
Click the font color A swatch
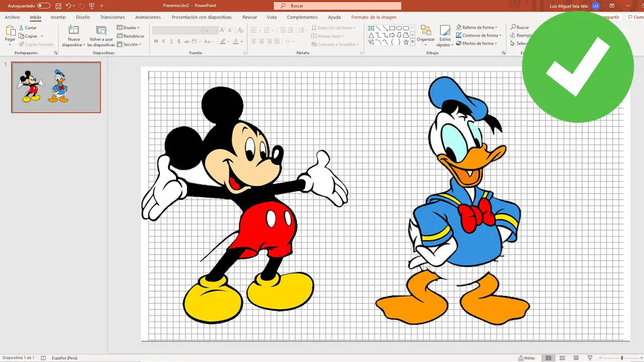[x=235, y=41]
